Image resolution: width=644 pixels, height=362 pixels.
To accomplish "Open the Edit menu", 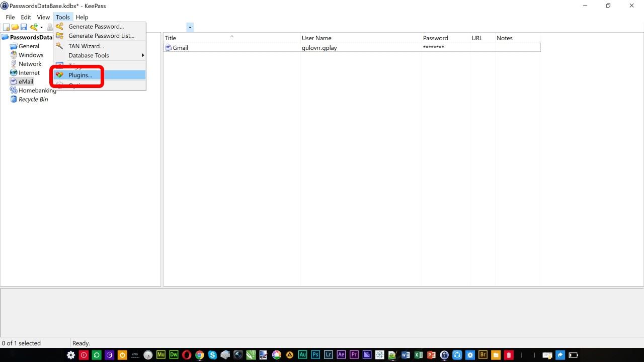I will coord(26,17).
